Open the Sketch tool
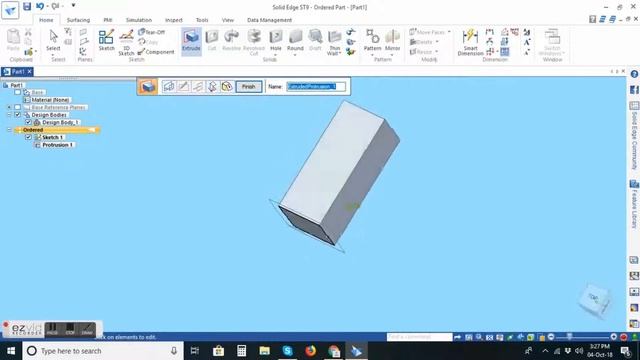 coord(107,40)
